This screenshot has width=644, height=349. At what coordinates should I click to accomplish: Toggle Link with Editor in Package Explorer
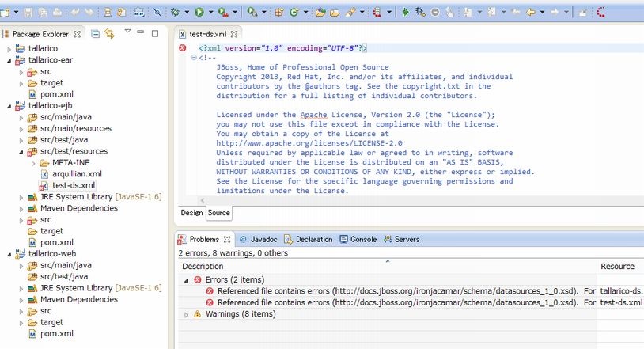pos(109,34)
